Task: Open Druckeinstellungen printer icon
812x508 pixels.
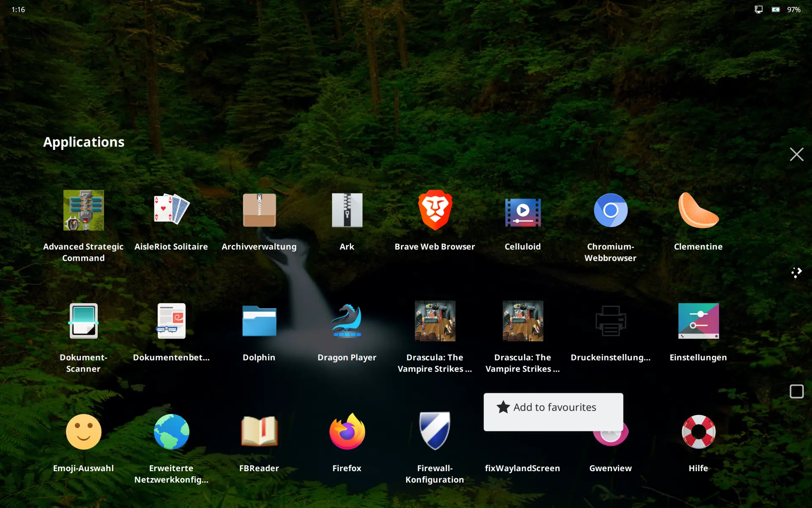Action: [x=610, y=321]
